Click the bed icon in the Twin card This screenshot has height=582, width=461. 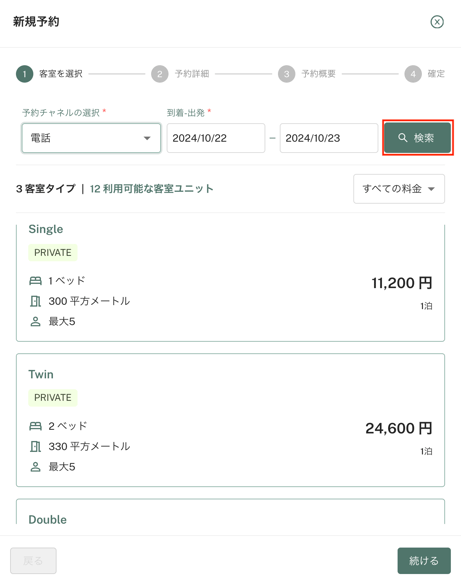click(x=35, y=426)
